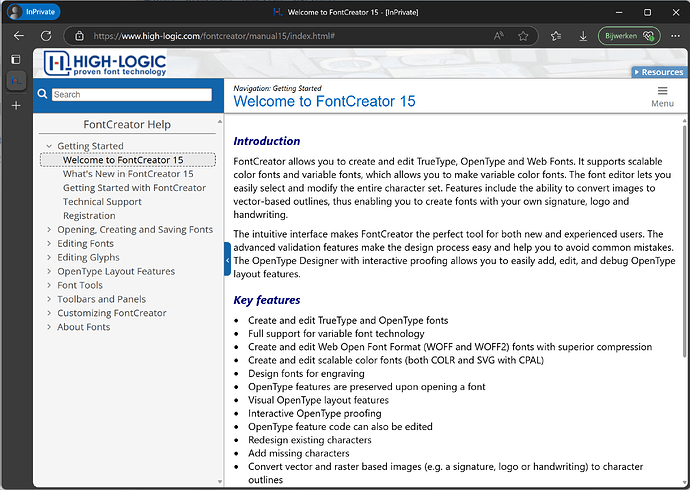The width and height of the screenshot is (690, 490).
Task: Open the Editing Fonts section
Action: pyautogui.click(x=85, y=244)
